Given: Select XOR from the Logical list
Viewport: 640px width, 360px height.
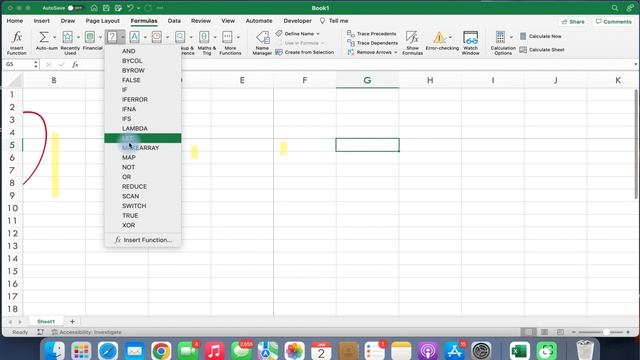Looking at the screenshot, I should click(142, 225).
